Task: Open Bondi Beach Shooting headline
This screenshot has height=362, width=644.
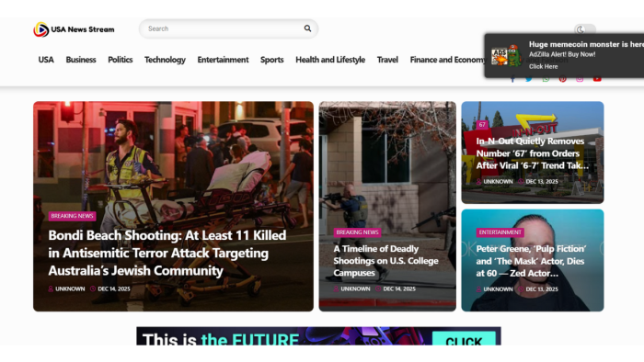Action: (167, 253)
